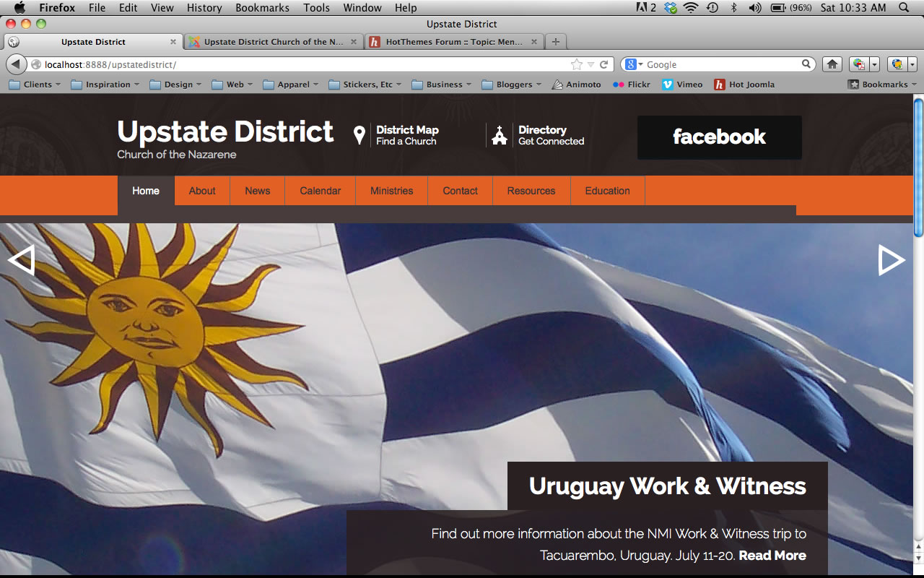The height and width of the screenshot is (578, 924).
Task: Expand the Clients bookmark folder
Action: [35, 85]
